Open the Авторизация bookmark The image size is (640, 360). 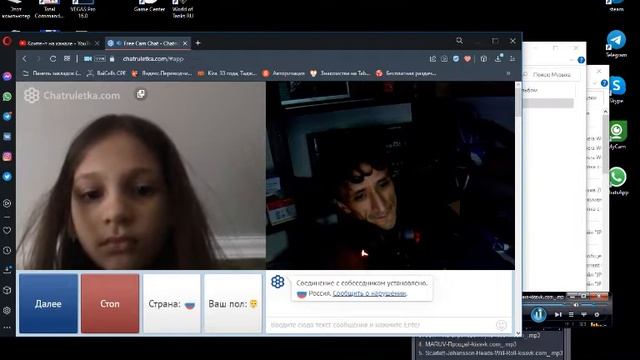(284, 73)
